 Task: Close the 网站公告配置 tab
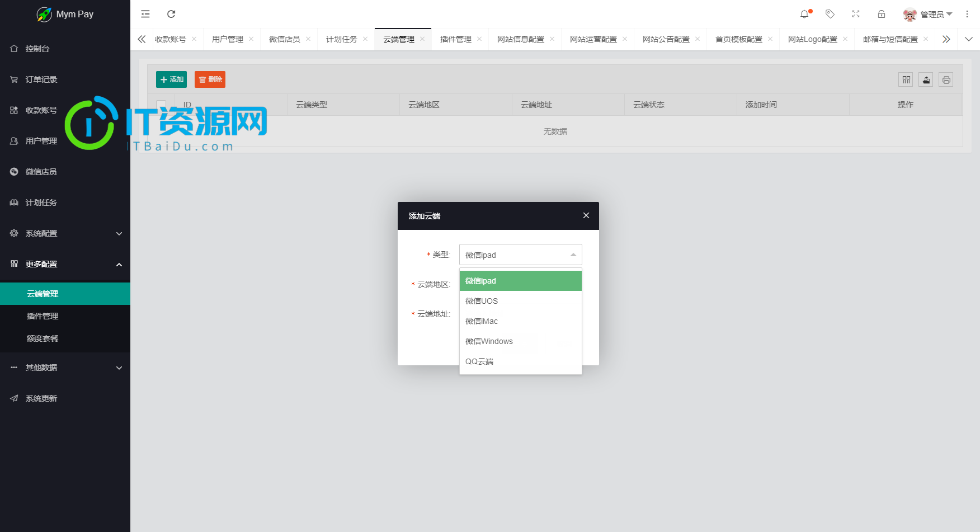click(698, 39)
